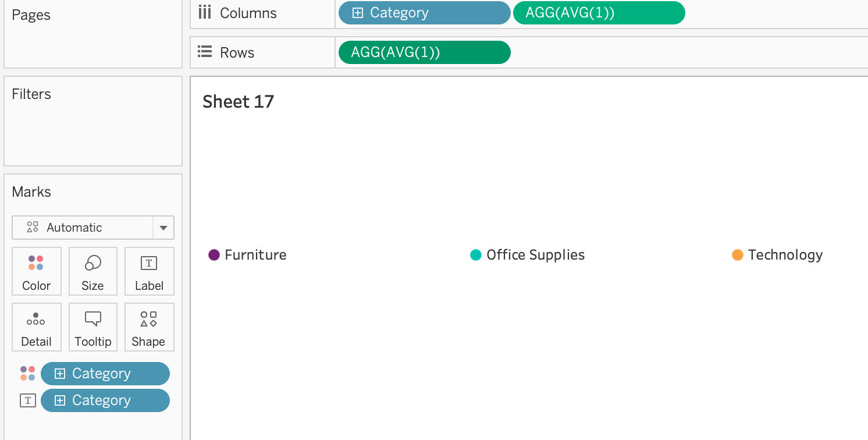Expand the Category pill on the Columns shelf

click(x=357, y=12)
